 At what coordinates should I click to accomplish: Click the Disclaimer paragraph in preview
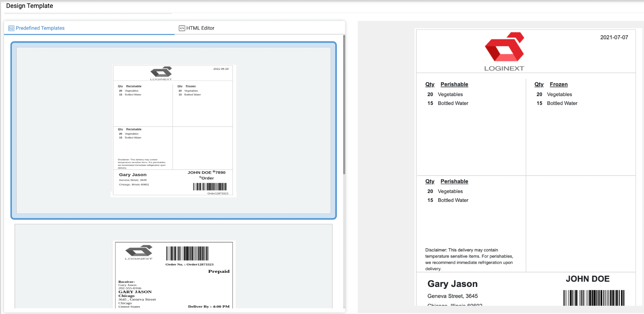469,259
